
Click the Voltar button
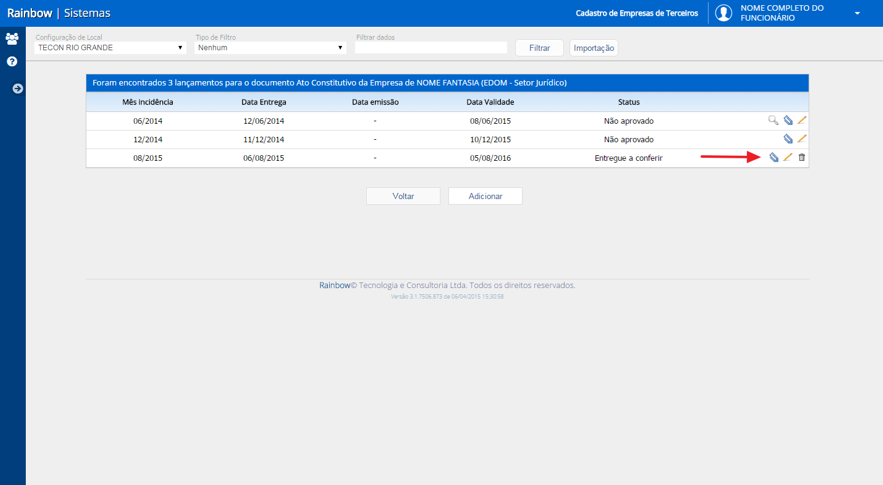coord(403,196)
